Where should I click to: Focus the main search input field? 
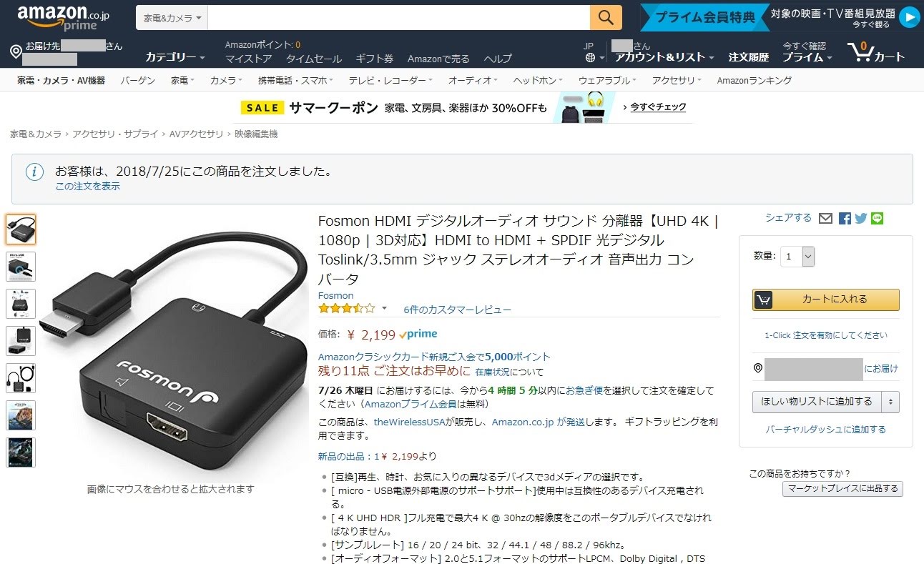(x=398, y=18)
